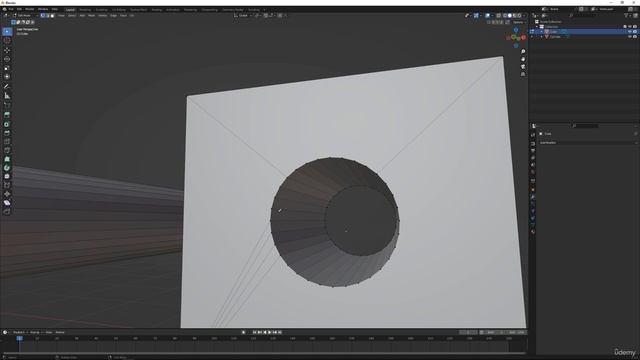The image size is (640, 360).
Task: Open the Mesh menu in viewport header
Action: coord(91,16)
